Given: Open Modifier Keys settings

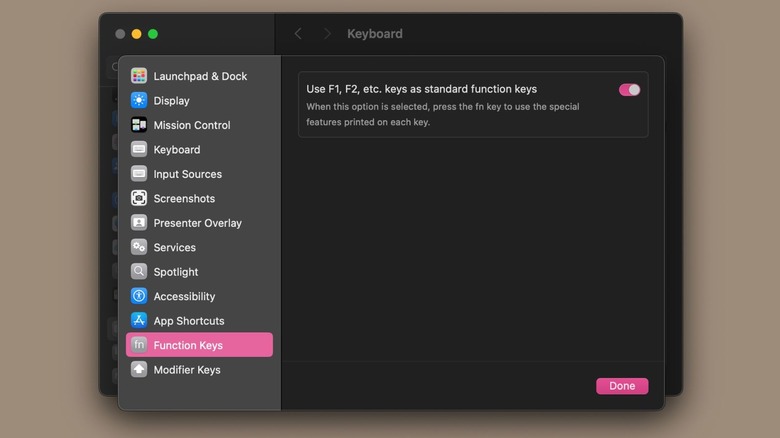Looking at the screenshot, I should click(x=187, y=370).
